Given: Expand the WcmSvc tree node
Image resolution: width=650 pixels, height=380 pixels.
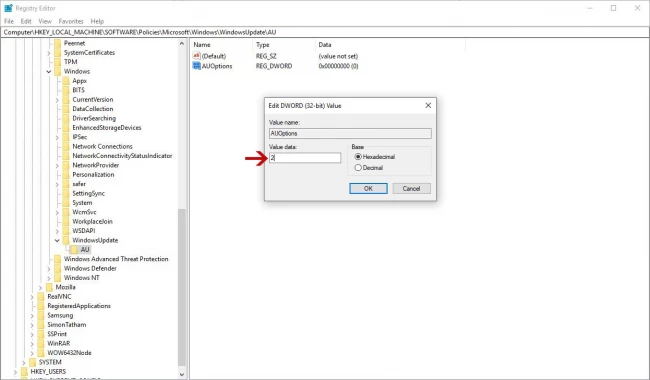Looking at the screenshot, I should [57, 212].
